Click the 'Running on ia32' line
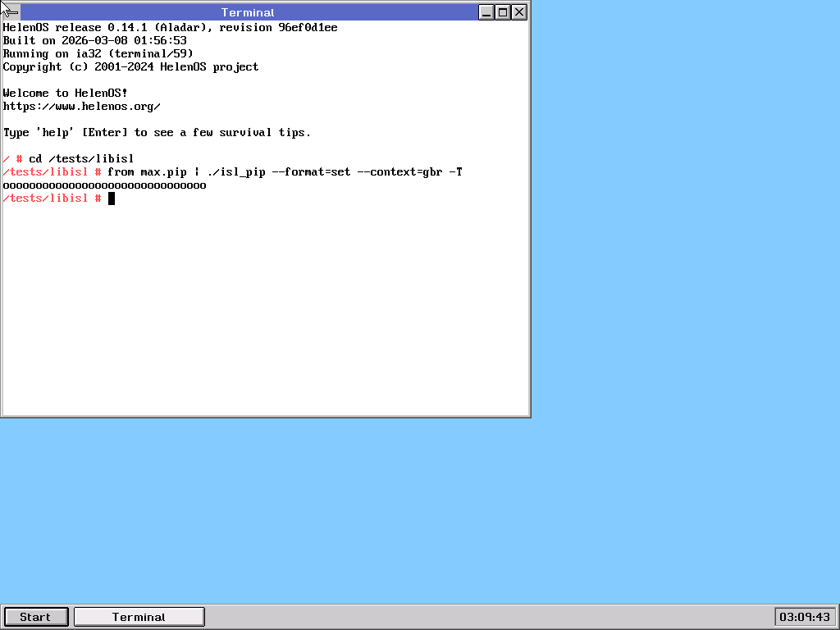This screenshot has width=840, height=630. coord(98,54)
